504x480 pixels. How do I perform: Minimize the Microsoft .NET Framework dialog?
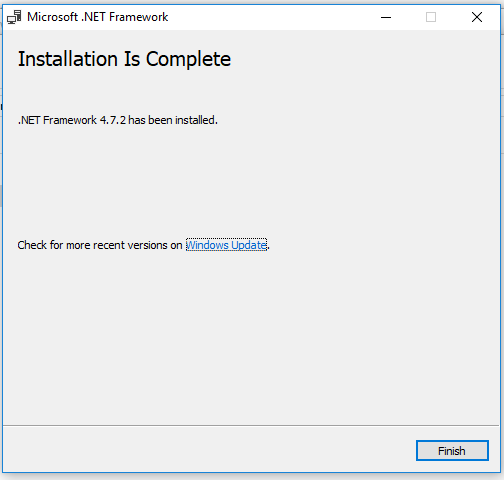[386, 17]
